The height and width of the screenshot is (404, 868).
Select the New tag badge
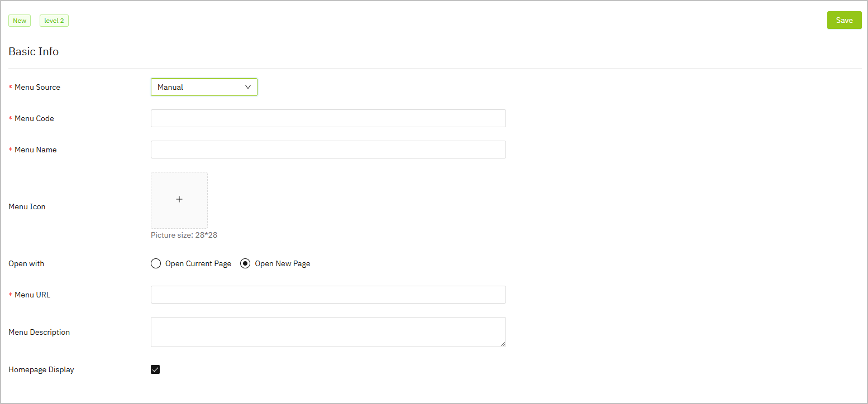click(20, 21)
